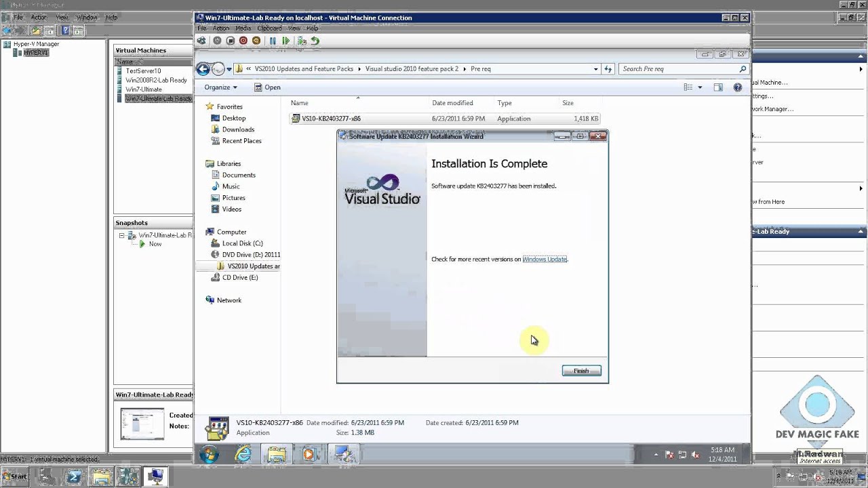868x488 pixels.
Task: Select HYPERV1 node in Hyper-V Manager tree
Action: point(35,53)
